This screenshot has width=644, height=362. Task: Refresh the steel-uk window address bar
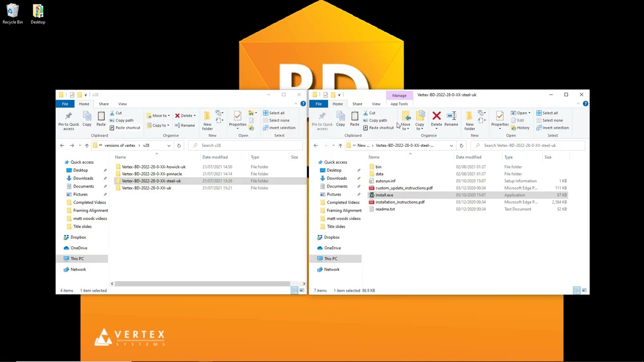click(x=461, y=145)
